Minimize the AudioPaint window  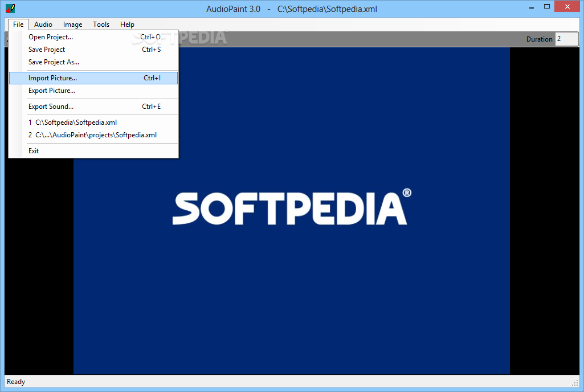[532, 7]
